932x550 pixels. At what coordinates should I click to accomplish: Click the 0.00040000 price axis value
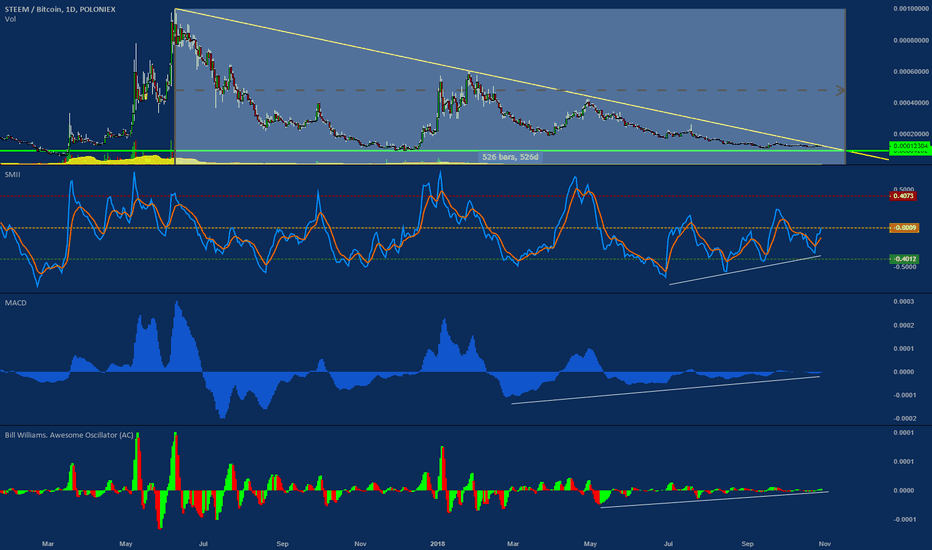(911, 103)
